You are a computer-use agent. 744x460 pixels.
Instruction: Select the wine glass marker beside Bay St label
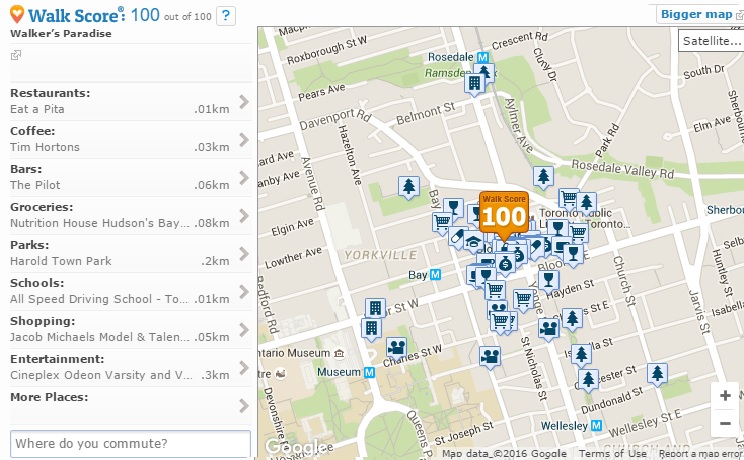[453, 207]
